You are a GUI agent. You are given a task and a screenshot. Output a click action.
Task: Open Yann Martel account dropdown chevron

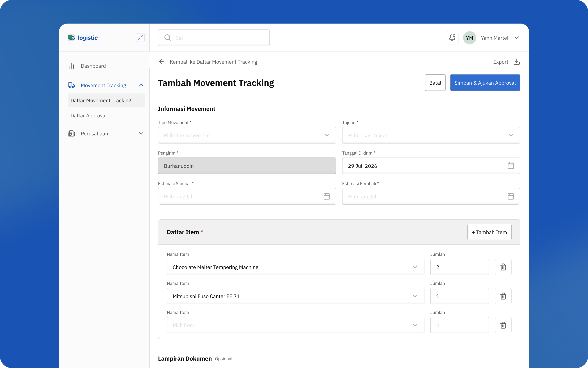coord(517,38)
